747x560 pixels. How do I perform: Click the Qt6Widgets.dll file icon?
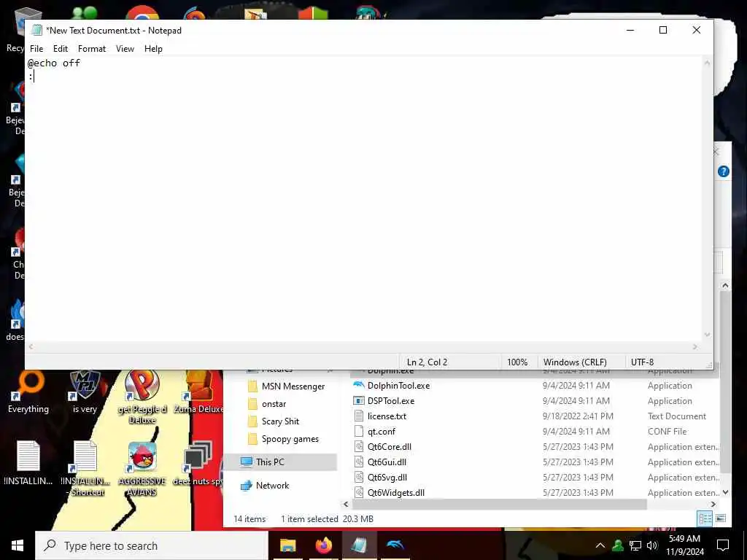pos(359,492)
